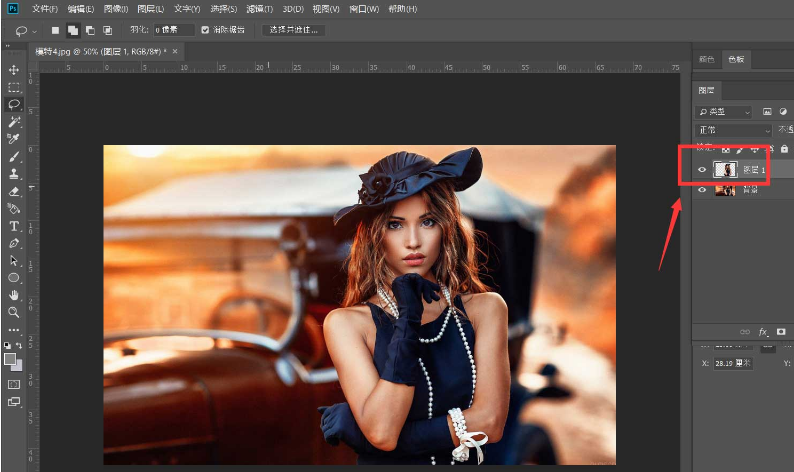This screenshot has width=794, height=472.
Task: Select the Zoom tool
Action: (14, 312)
